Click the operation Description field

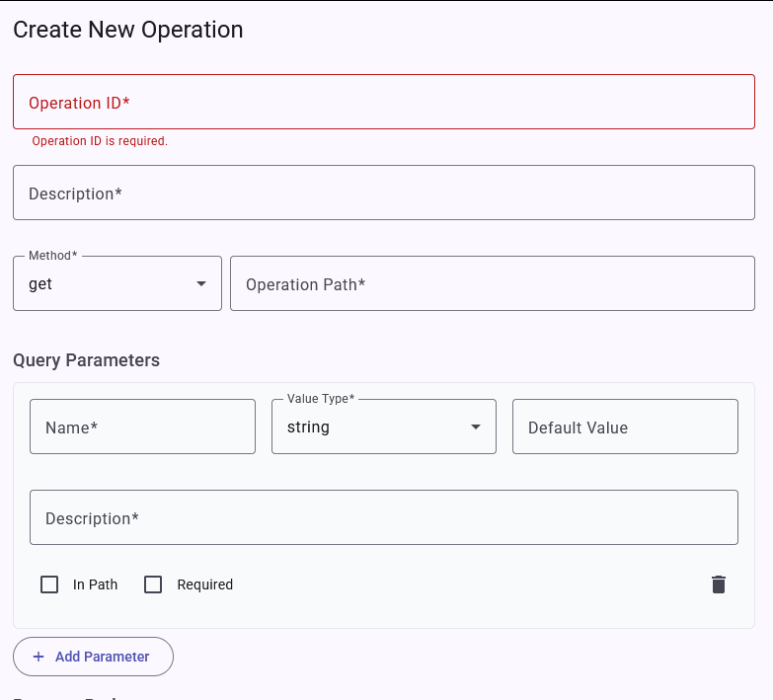(x=384, y=193)
